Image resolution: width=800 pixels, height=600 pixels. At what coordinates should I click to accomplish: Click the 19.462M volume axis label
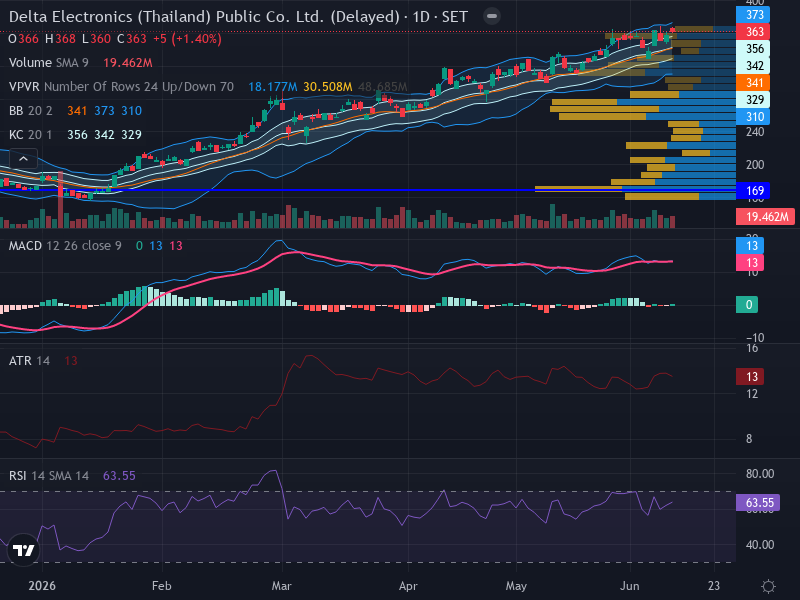[x=765, y=217]
